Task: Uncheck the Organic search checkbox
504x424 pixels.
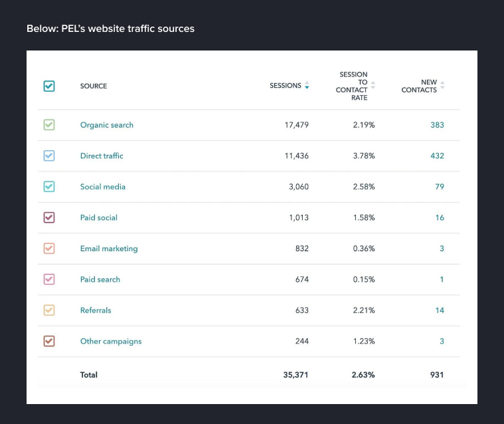Action: (49, 125)
